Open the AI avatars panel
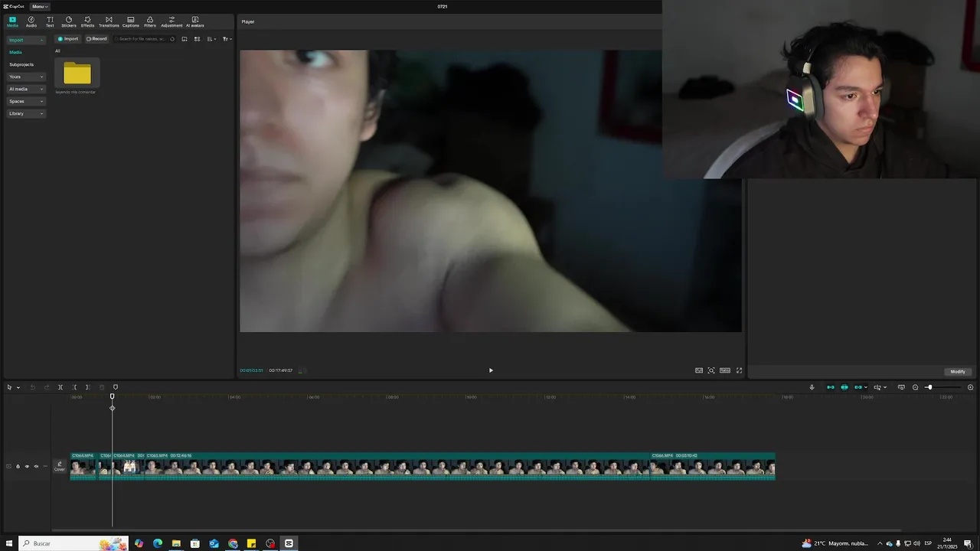The image size is (980, 551). (x=195, y=21)
